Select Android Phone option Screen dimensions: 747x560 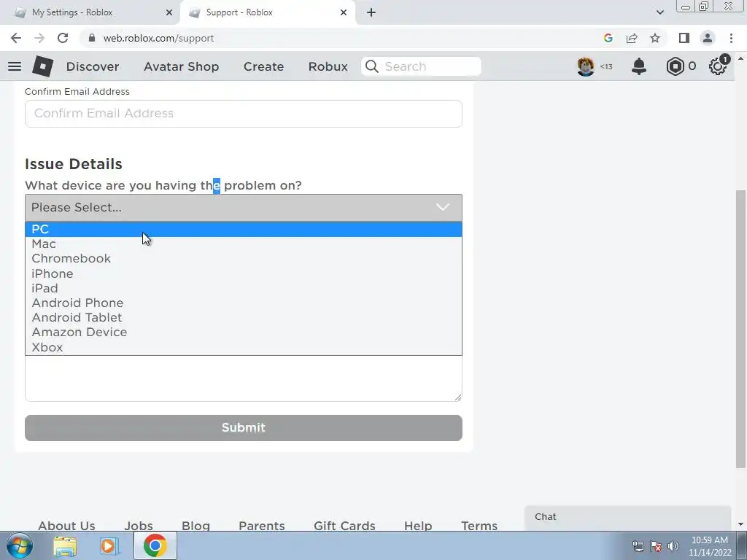pos(244,303)
